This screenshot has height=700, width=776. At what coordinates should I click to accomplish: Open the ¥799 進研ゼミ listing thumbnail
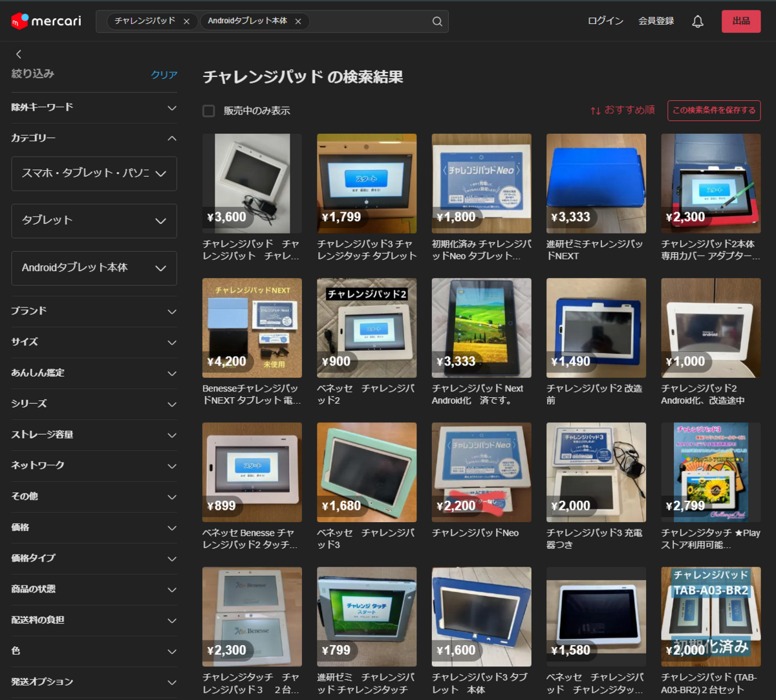367,617
